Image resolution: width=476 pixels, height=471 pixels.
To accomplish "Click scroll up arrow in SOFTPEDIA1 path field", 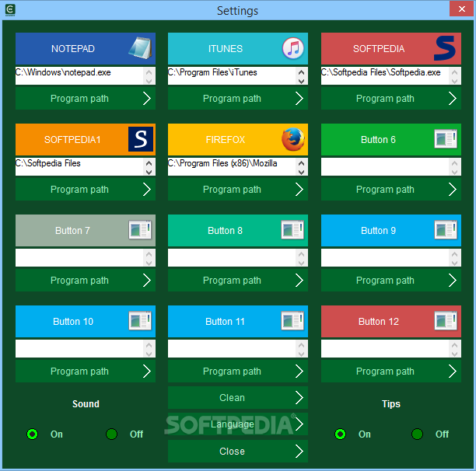I will [x=149, y=163].
